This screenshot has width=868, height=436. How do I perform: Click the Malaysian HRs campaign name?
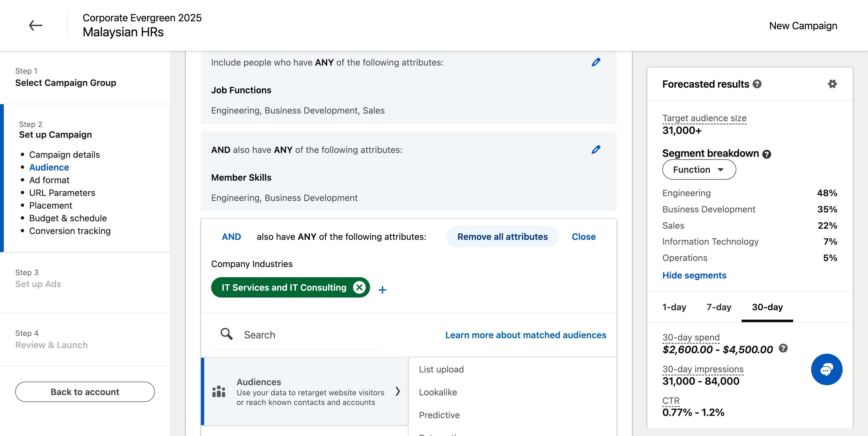(123, 32)
